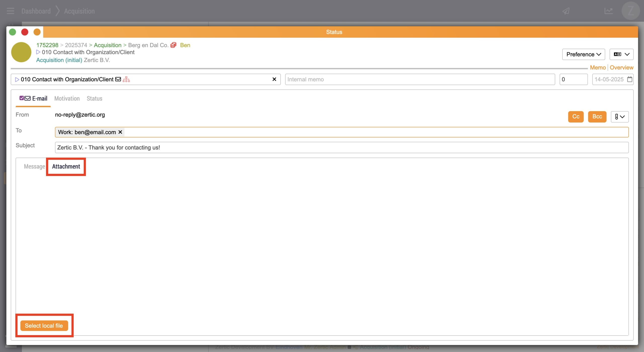The height and width of the screenshot is (352, 644).
Task: Open the calendar icon for date 14-05-2025
Action: [630, 79]
